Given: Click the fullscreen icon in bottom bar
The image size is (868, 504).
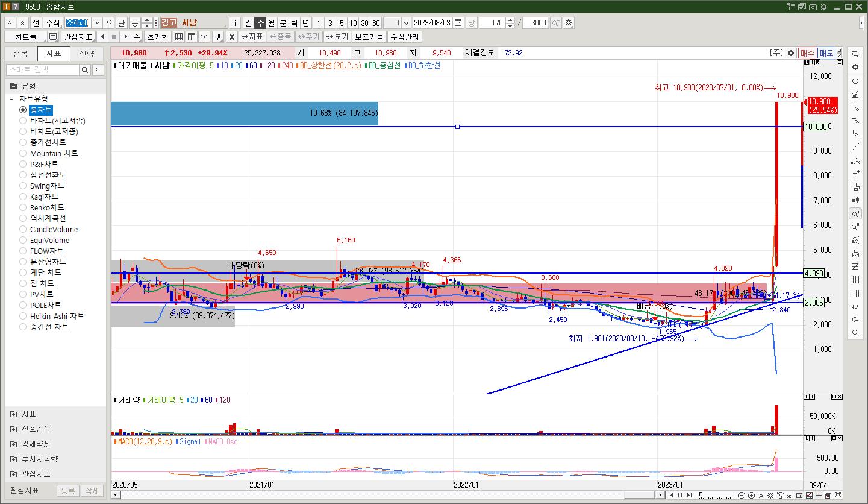Looking at the screenshot, I should [x=838, y=496].
